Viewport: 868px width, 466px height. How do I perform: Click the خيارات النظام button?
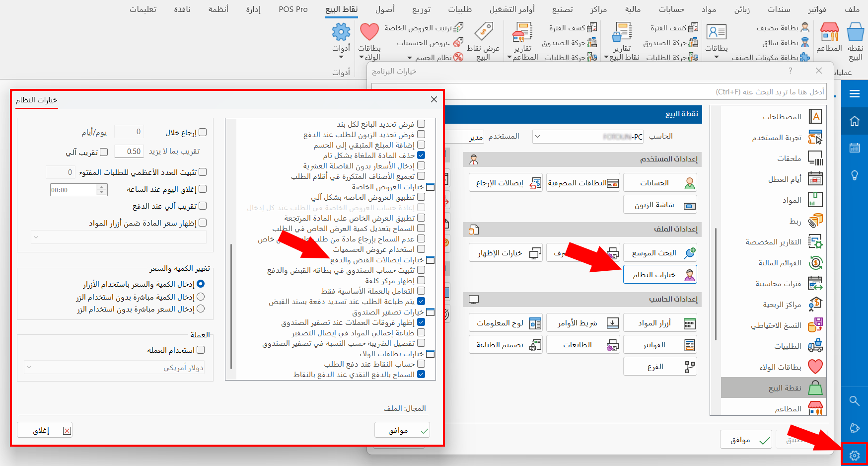[x=660, y=275]
